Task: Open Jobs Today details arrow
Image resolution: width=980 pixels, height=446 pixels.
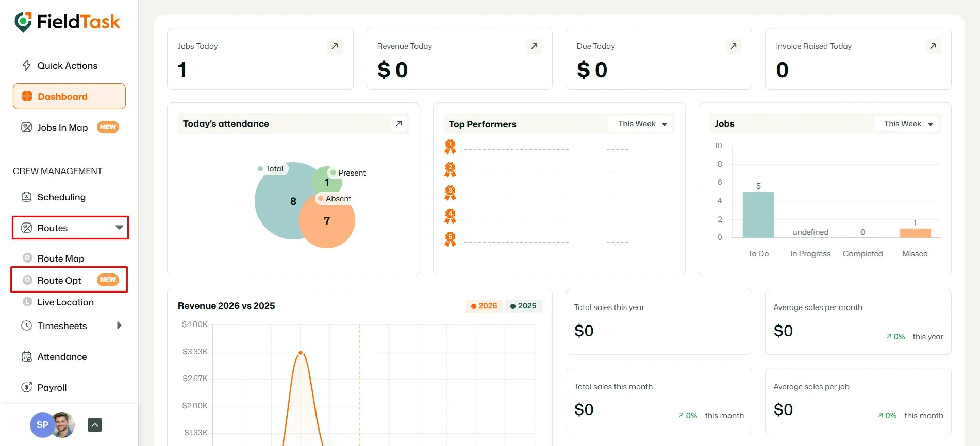Action: coord(335,46)
